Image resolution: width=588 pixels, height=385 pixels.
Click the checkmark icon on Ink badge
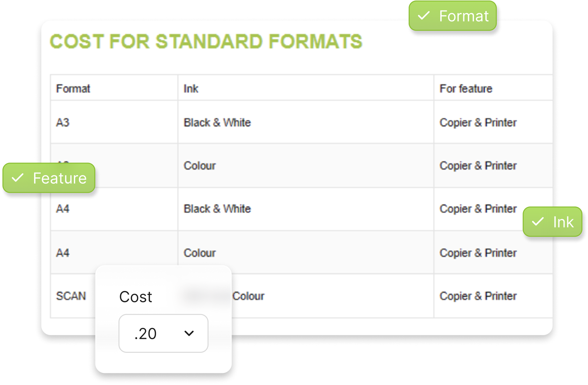pos(538,222)
